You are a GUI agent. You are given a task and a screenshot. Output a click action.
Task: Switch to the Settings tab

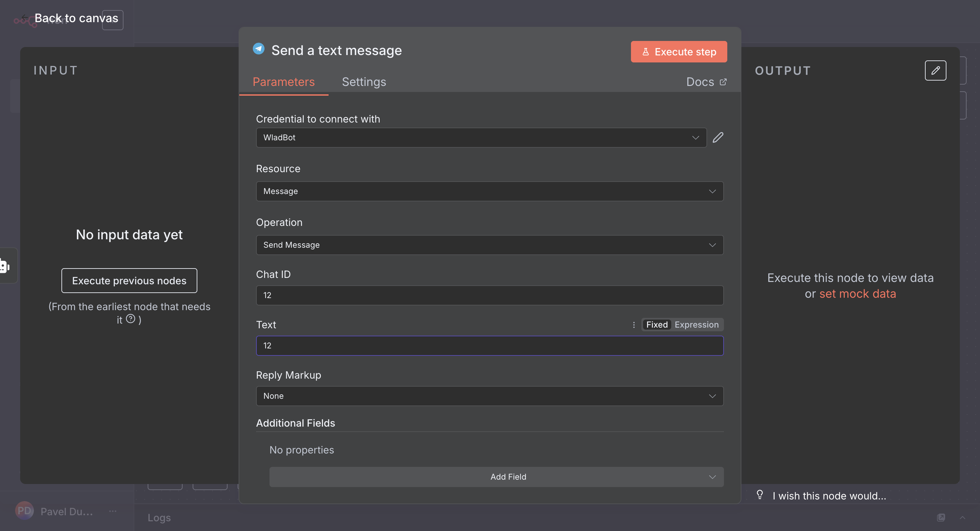click(364, 82)
